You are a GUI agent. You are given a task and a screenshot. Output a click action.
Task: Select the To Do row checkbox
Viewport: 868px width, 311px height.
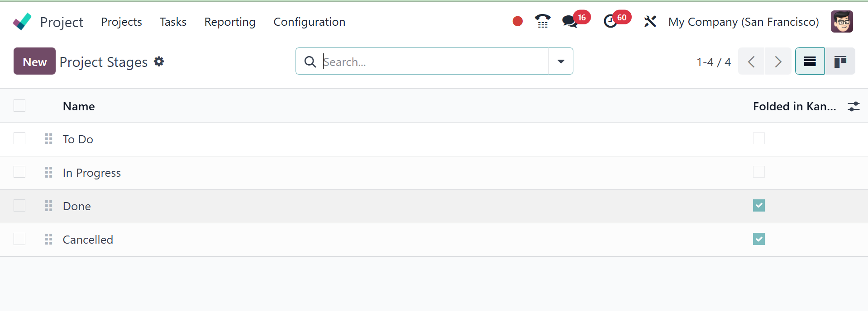pyautogui.click(x=19, y=139)
